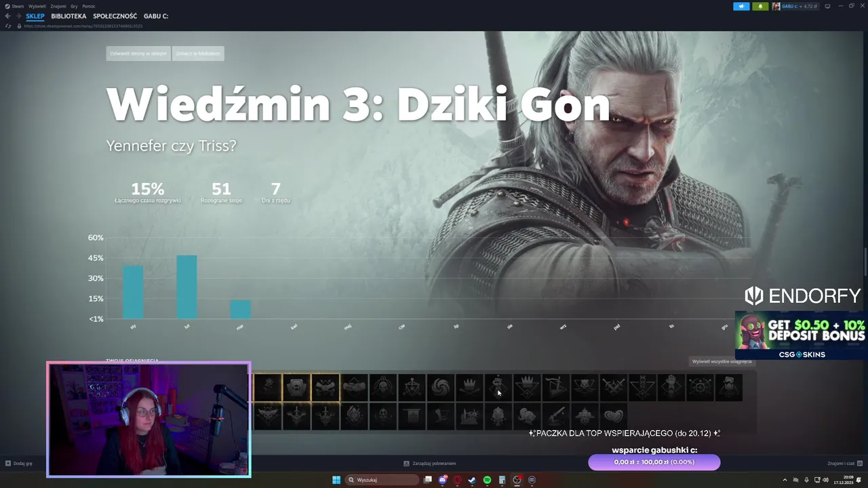This screenshot has height=488, width=868.
Task: Click the 7 Dni z rzędu value
Action: 275,188
